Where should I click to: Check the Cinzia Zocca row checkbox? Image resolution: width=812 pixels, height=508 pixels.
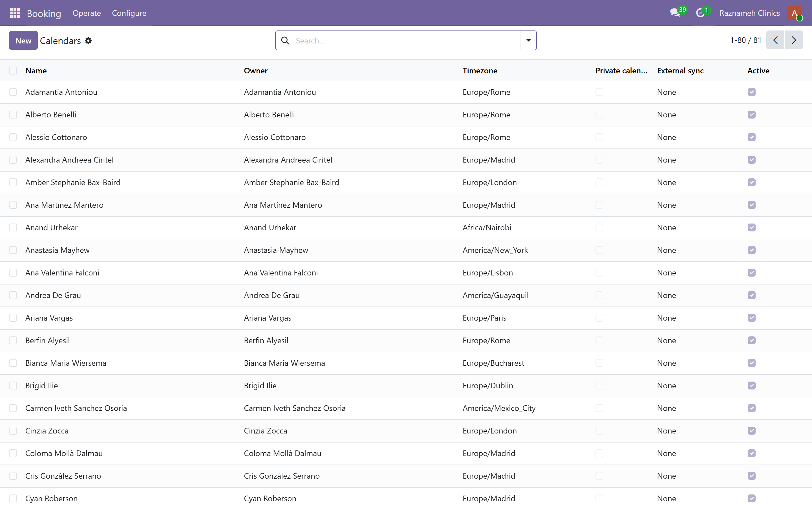point(13,431)
